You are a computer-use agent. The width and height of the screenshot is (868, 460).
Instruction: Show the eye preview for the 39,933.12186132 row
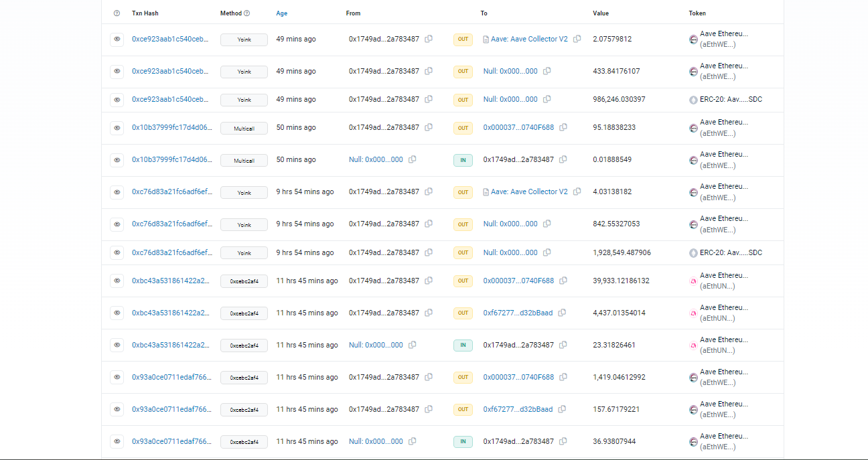coord(117,281)
